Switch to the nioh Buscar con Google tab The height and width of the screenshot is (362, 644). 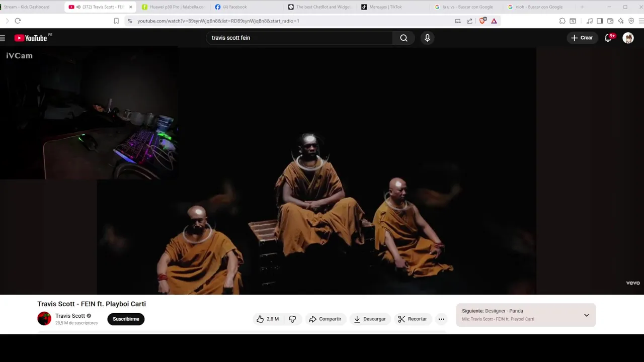(x=540, y=7)
